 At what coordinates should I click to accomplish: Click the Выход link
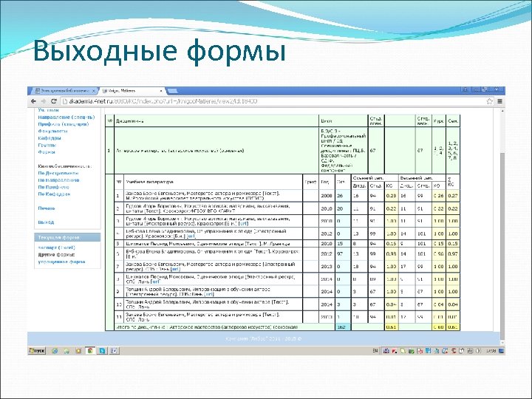46,222
